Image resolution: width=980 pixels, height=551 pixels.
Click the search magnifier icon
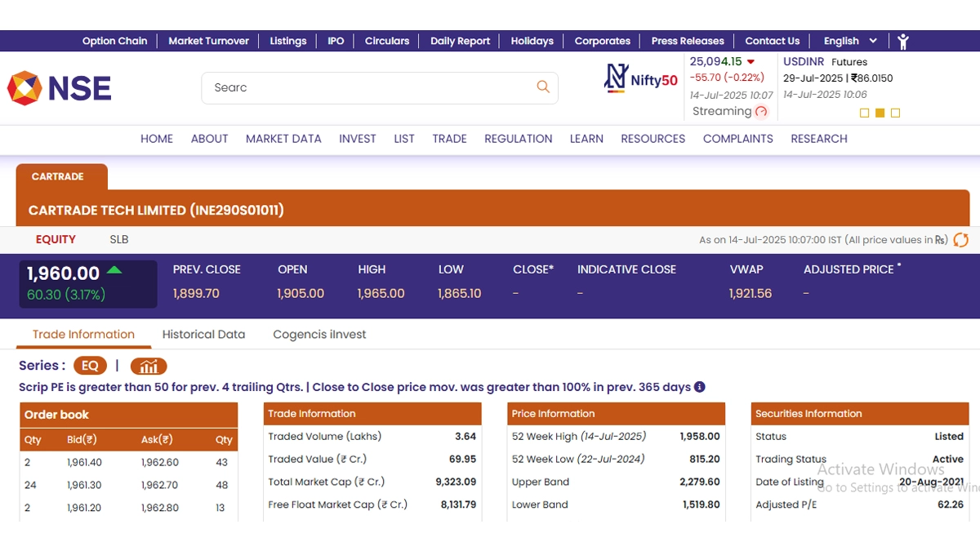[543, 87]
